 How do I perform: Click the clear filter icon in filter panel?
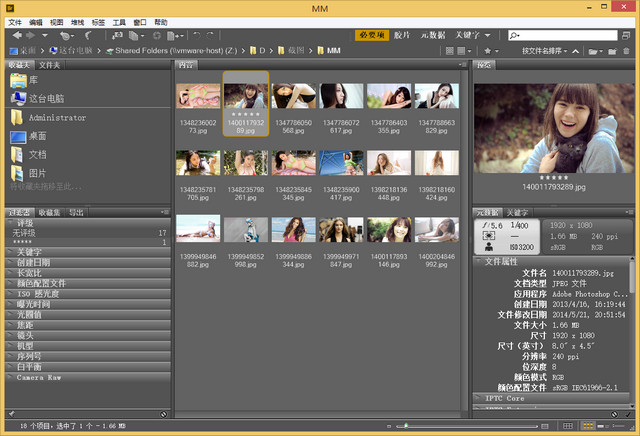(162, 413)
